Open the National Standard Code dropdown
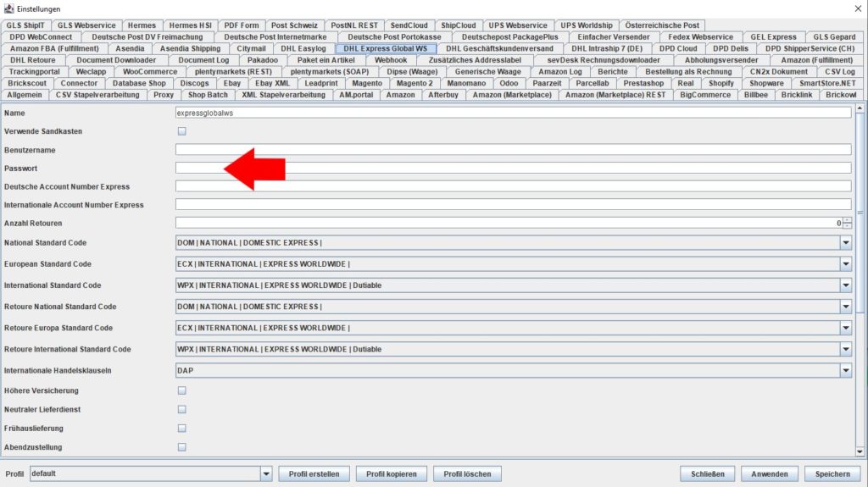Image resolution: width=868 pixels, height=487 pixels. tap(845, 242)
